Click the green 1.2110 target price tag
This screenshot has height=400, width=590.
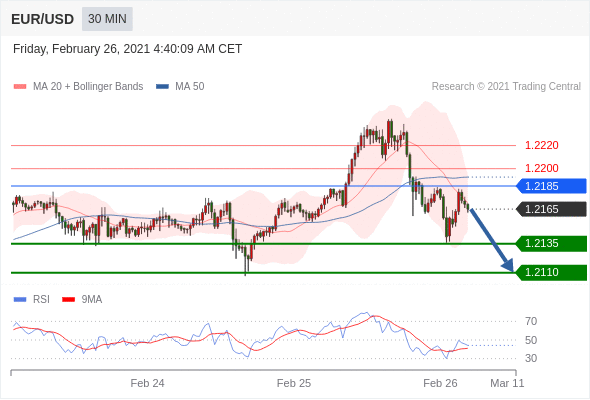coord(551,272)
